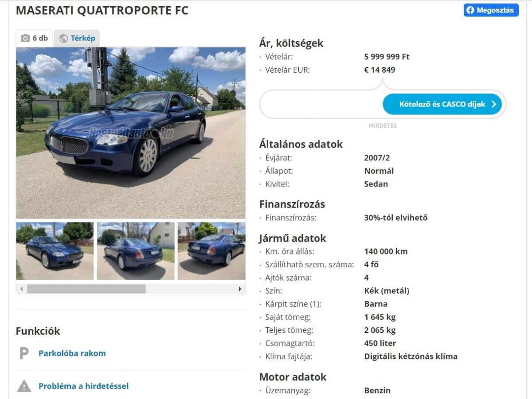The height and width of the screenshot is (399, 532).
Task: Click the main blue Maserati photo
Action: pyautogui.click(x=131, y=133)
